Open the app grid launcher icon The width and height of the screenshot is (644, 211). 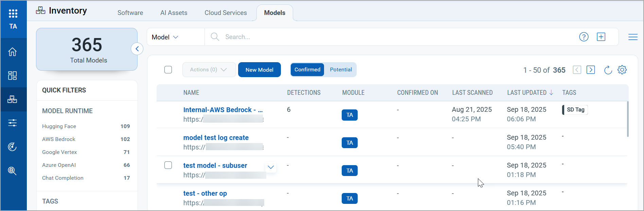13,13
